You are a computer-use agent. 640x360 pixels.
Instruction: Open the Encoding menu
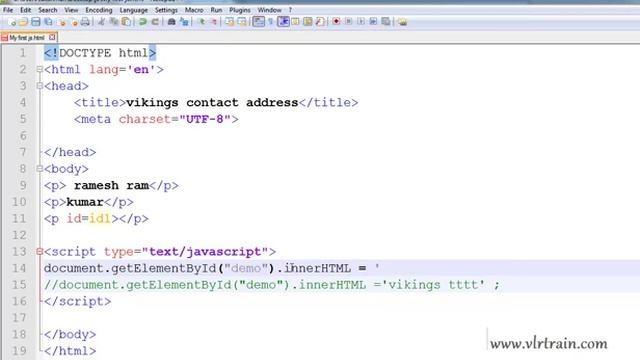pyautogui.click(x=98, y=10)
